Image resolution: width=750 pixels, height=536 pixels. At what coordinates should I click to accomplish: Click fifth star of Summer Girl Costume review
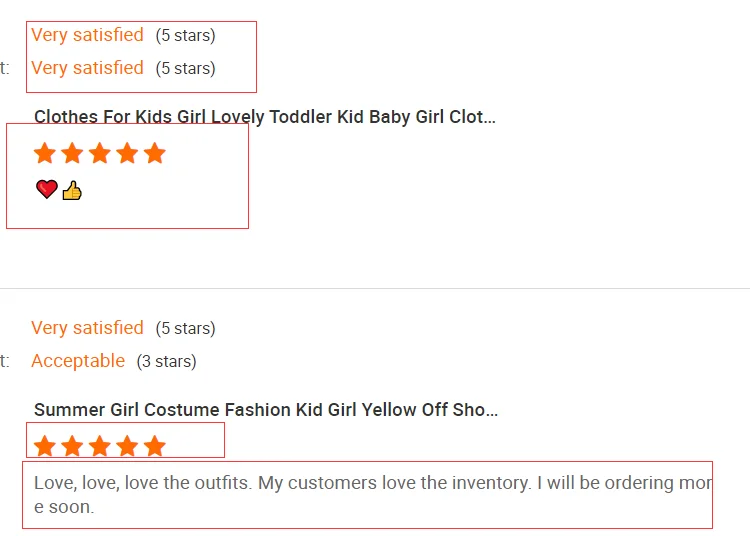pos(153,446)
